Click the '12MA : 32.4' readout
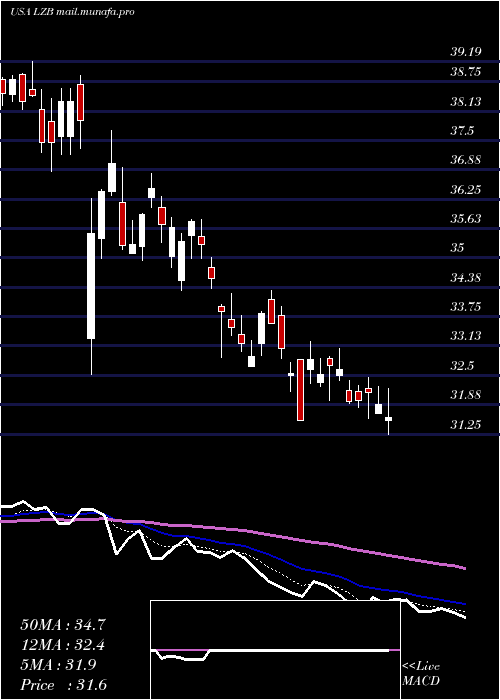 [63, 645]
